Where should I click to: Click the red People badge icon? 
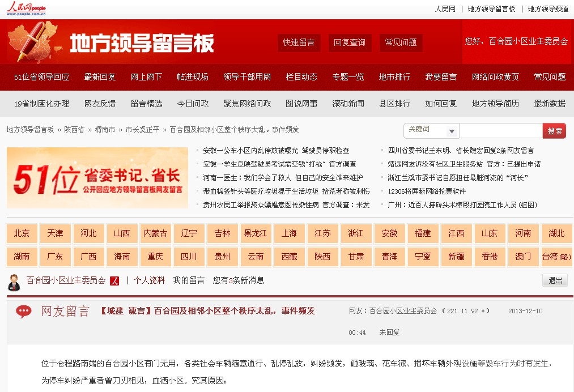(114, 281)
